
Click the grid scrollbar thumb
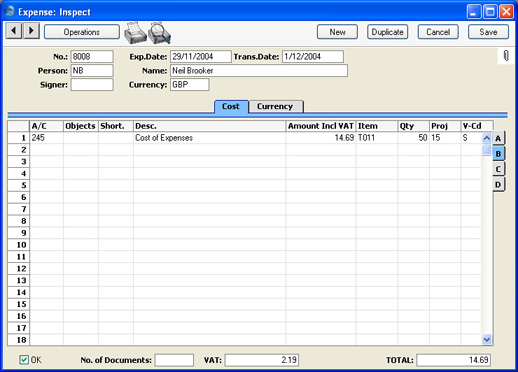pos(487,150)
